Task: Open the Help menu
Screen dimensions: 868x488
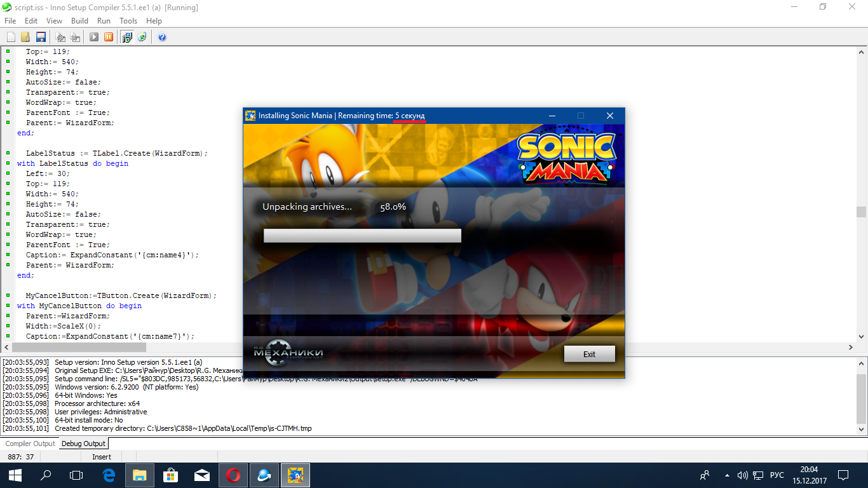Action: 154,21
